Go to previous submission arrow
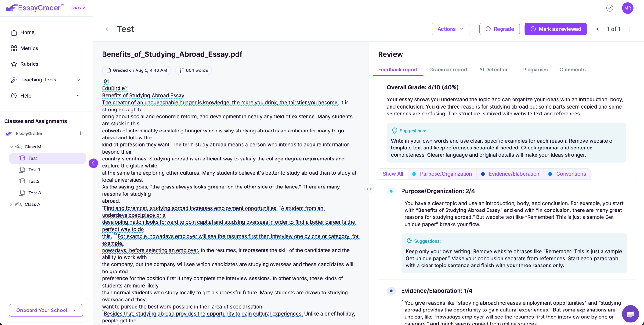 tap(598, 29)
